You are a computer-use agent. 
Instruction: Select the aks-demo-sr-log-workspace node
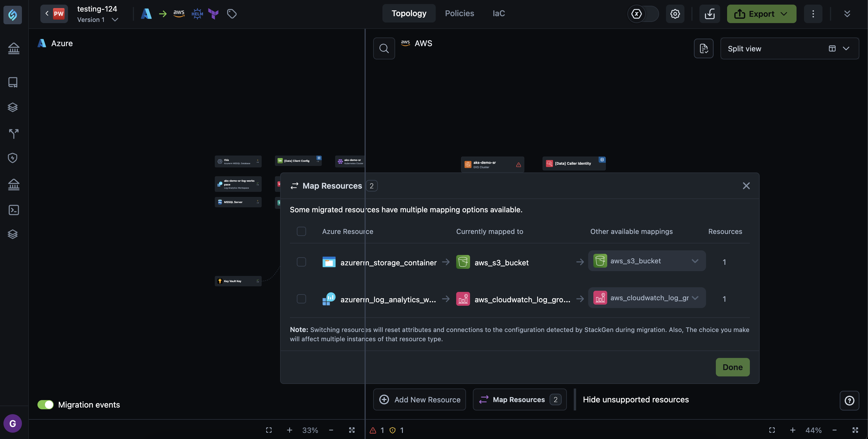click(x=238, y=184)
